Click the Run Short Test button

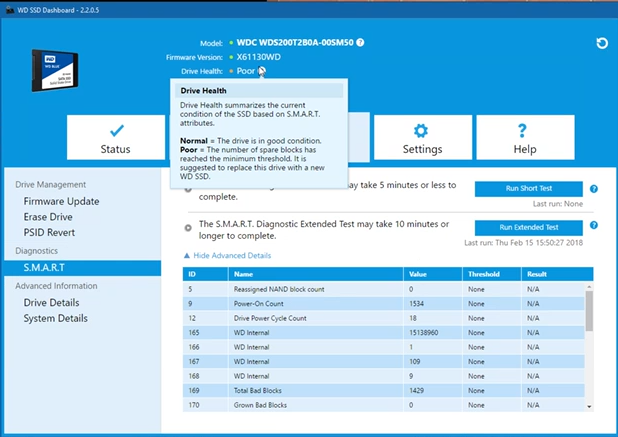(529, 189)
